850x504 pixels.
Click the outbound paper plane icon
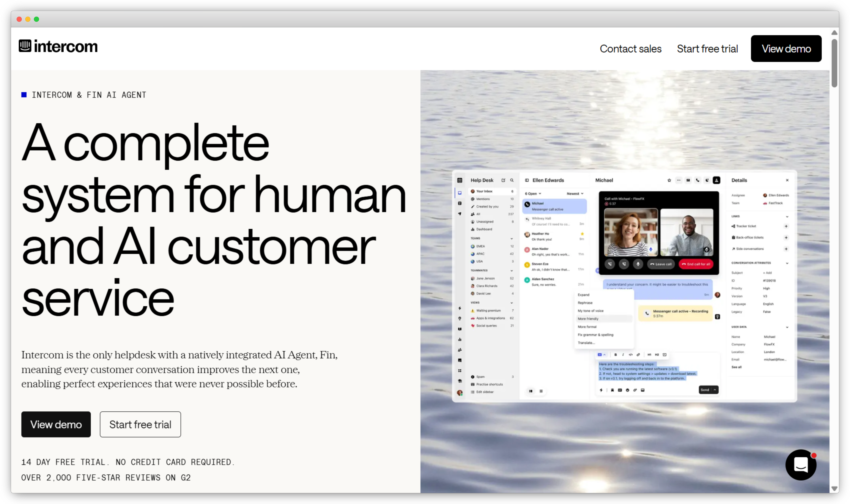[x=460, y=214]
